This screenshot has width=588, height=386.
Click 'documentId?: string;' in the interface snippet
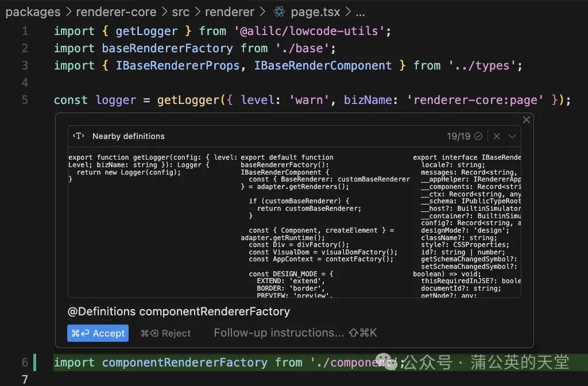click(x=461, y=288)
